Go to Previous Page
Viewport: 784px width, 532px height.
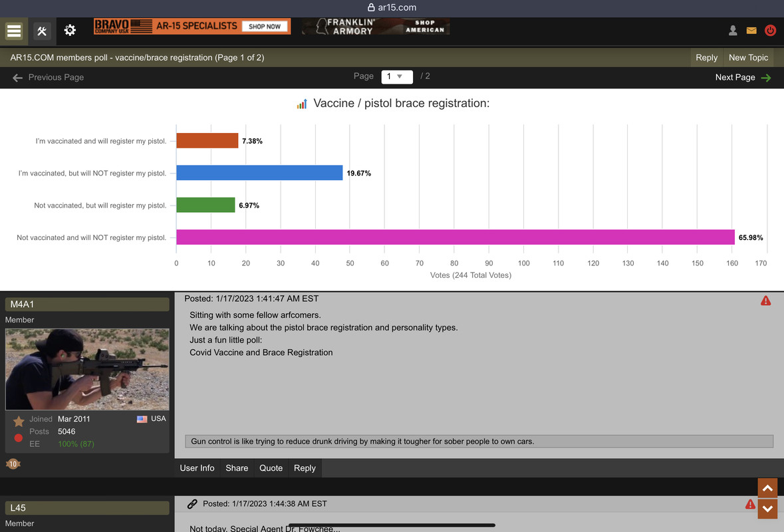point(48,78)
